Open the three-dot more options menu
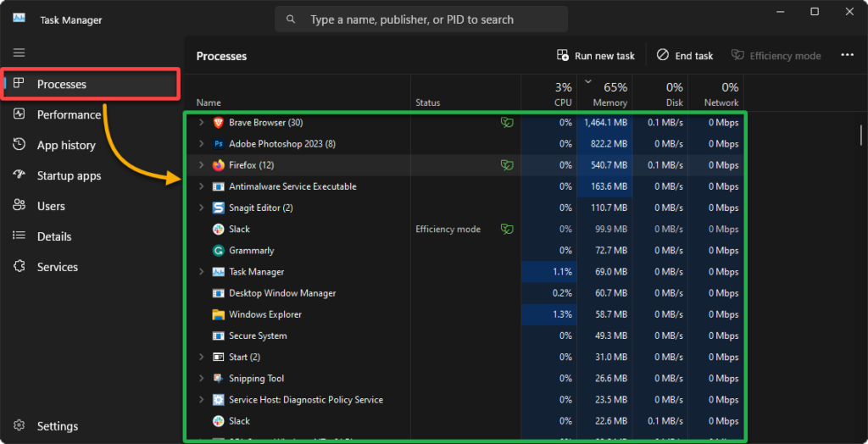The image size is (868, 444). tap(847, 55)
